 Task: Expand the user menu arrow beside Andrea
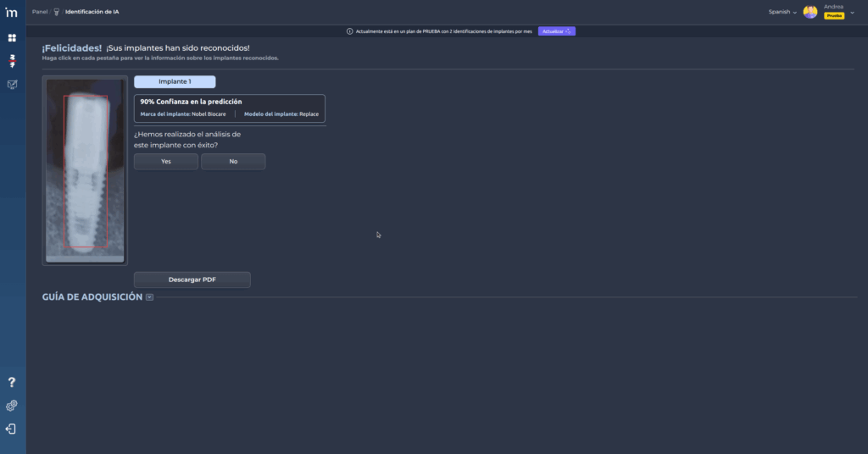[x=852, y=12]
